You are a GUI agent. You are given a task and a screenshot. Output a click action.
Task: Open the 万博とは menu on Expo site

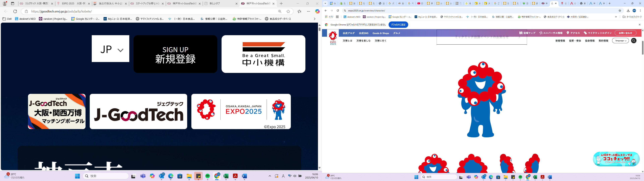pyautogui.click(x=347, y=41)
